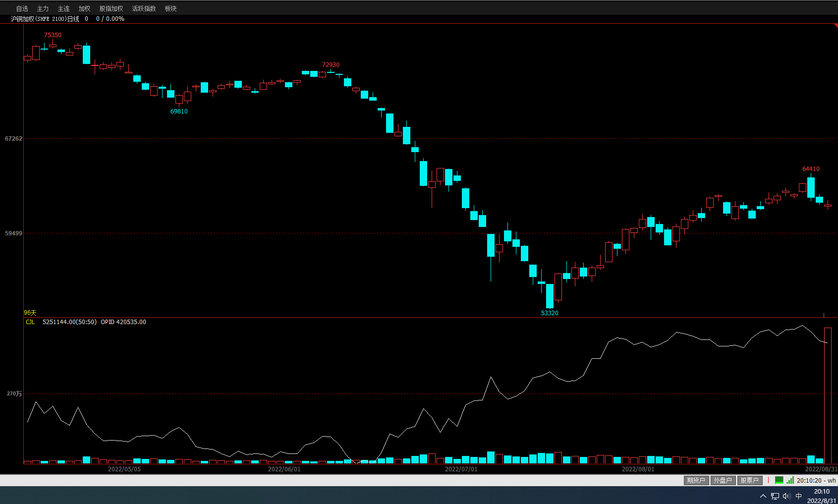Go to the 股指加权 tab
The height and width of the screenshot is (504, 838).
(x=111, y=8)
